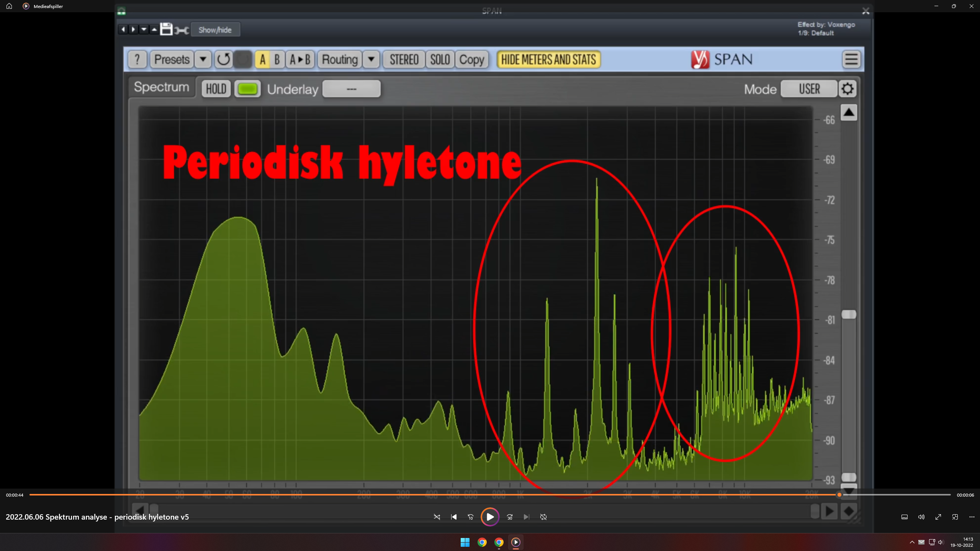Open spectrum mode settings gear
Image resolution: width=980 pixels, height=551 pixels.
tap(847, 89)
